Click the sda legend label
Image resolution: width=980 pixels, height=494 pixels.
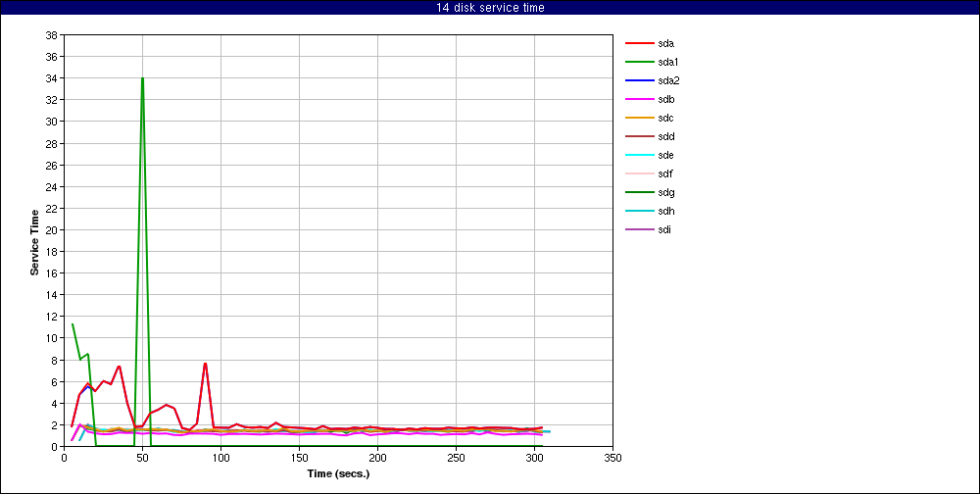(665, 44)
